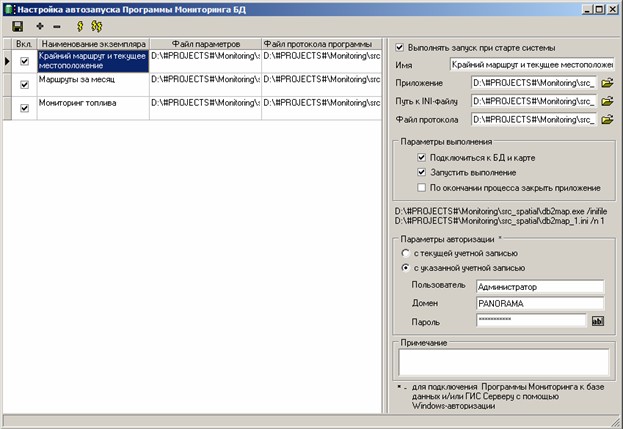Click inside the Примечание text area
623x429 pixels.
pos(502,360)
